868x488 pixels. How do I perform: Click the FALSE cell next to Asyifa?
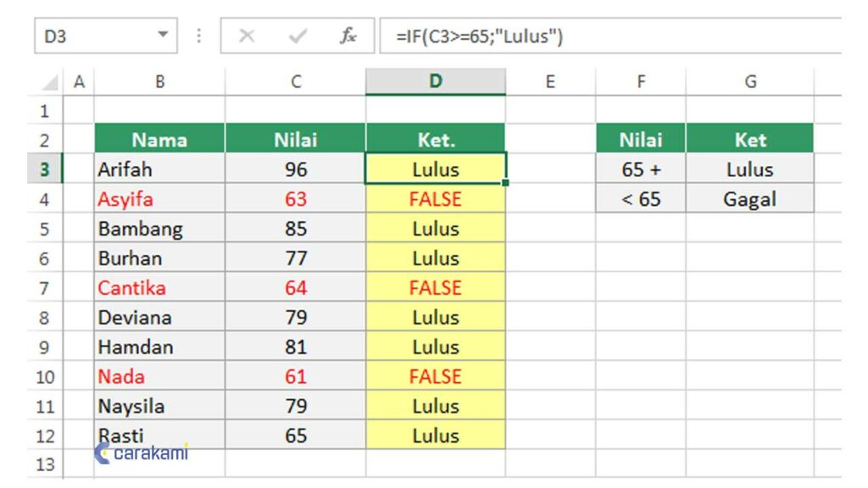(x=435, y=198)
